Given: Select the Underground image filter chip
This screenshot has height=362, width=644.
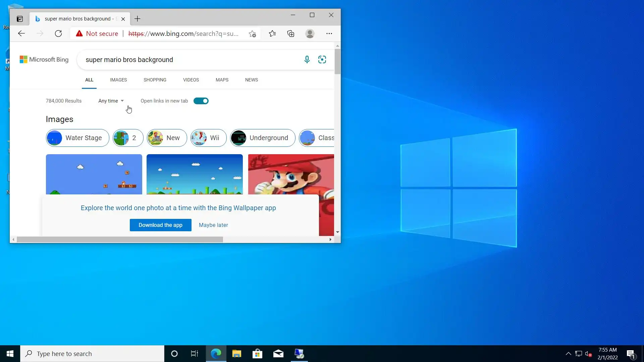Looking at the screenshot, I should click(263, 138).
